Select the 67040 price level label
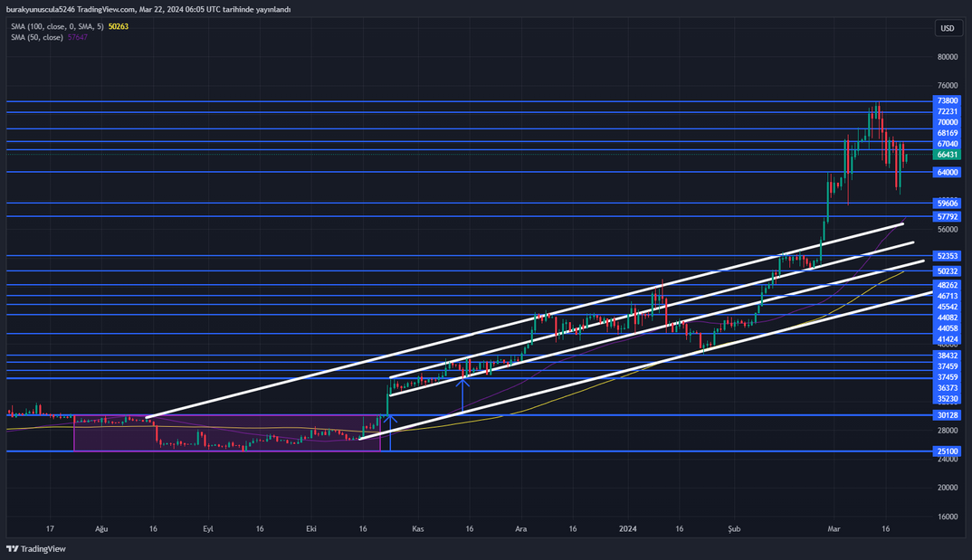The width and height of the screenshot is (972, 560). [948, 144]
